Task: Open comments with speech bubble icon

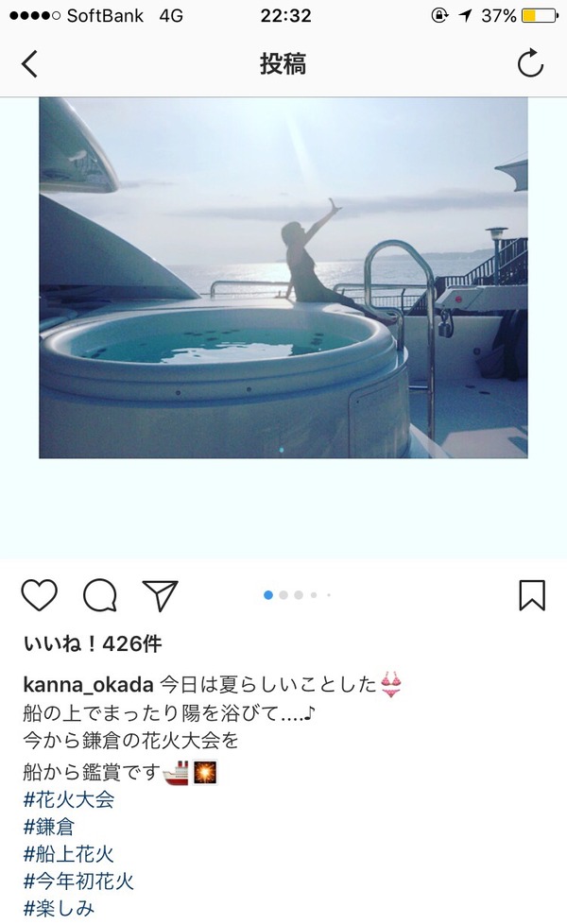Action: click(100, 595)
